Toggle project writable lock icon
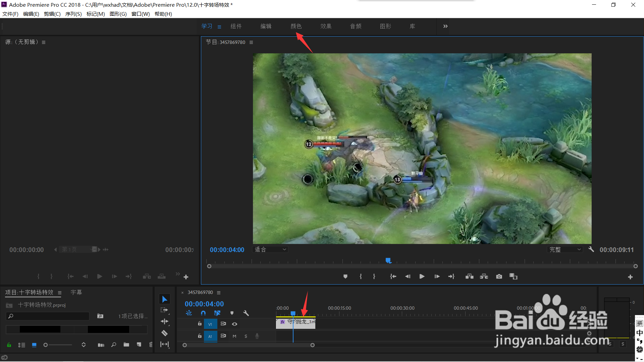Screen dimensions: 644x362 point(9,345)
